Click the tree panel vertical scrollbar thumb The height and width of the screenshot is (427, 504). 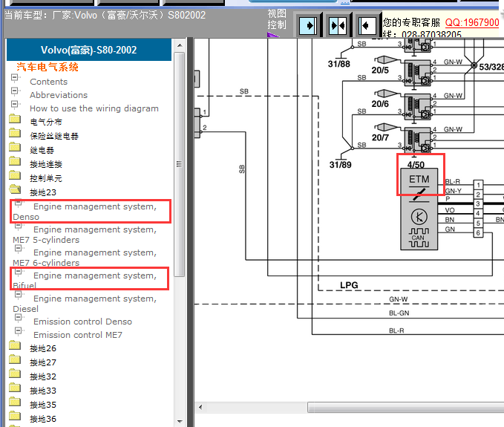point(180,164)
